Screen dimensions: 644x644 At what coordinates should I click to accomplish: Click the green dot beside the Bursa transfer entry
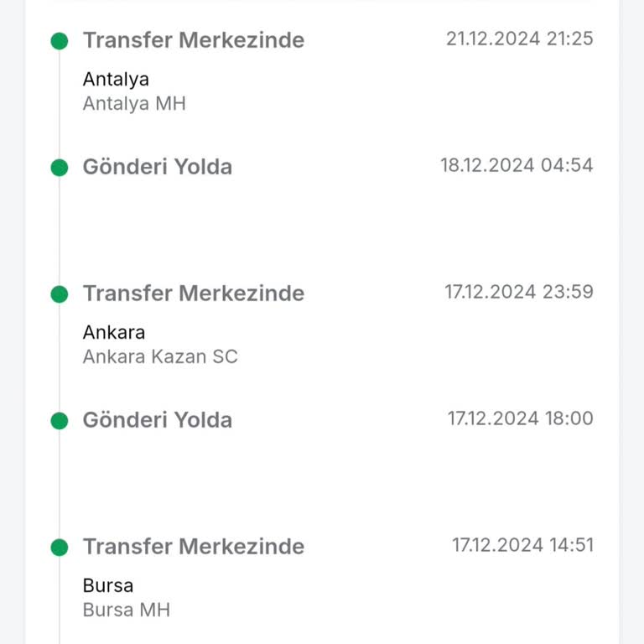59,547
